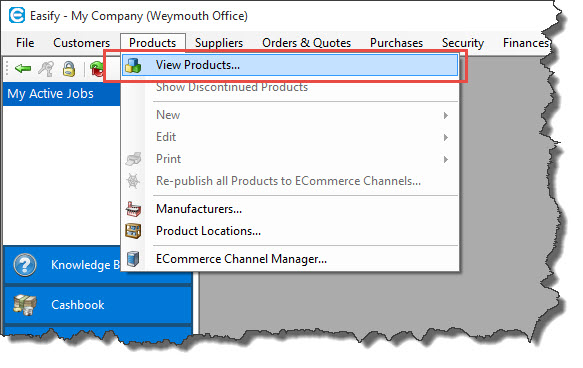Viewport: 583px width, 368px height.
Task: Click the padlock lock icon
Action: (69, 69)
